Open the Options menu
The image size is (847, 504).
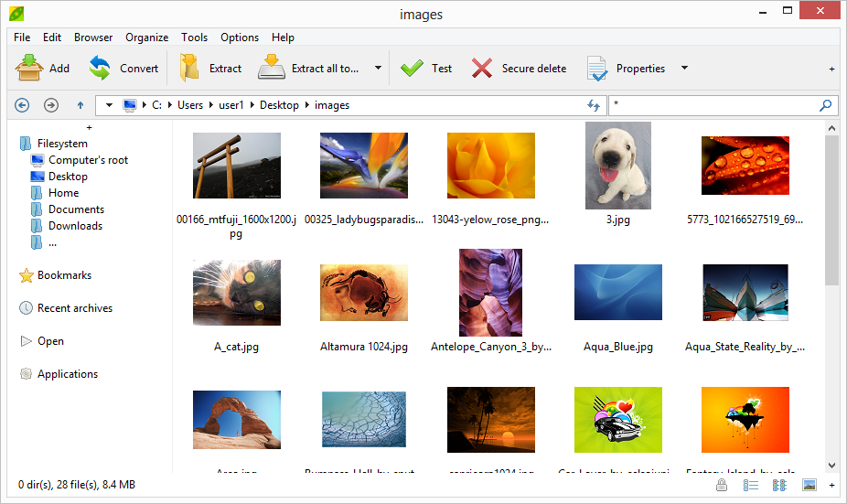240,38
